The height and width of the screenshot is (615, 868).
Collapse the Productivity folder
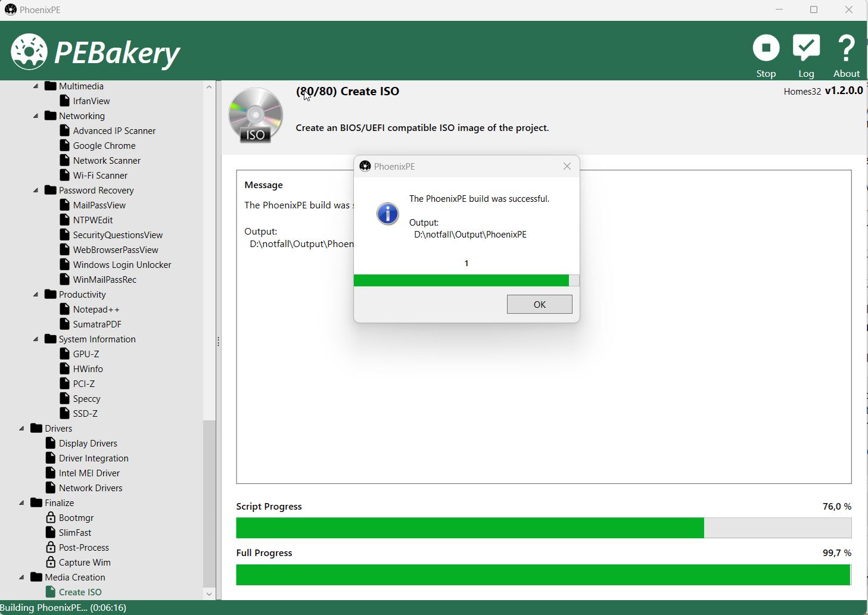[x=36, y=295]
